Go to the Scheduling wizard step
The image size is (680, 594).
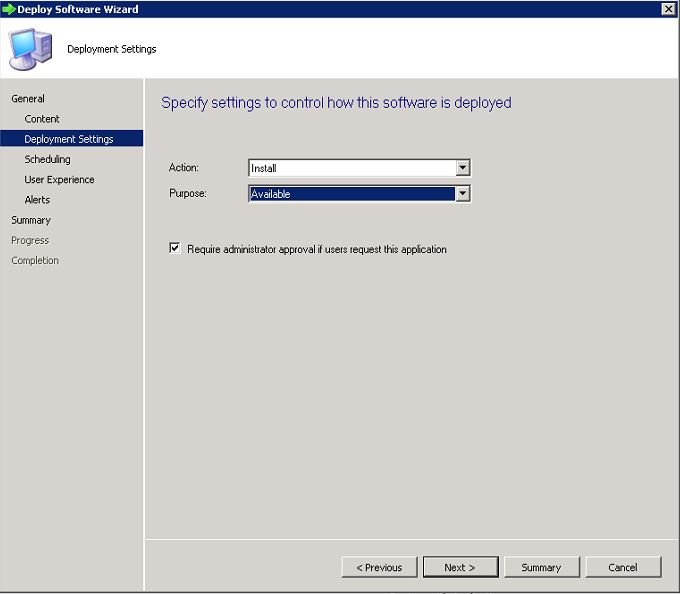pos(47,159)
